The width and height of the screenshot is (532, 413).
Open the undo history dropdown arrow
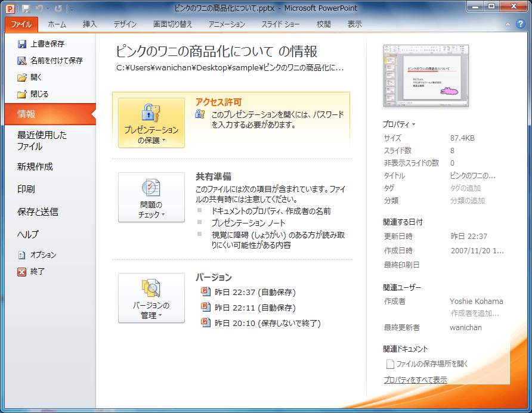[48, 9]
